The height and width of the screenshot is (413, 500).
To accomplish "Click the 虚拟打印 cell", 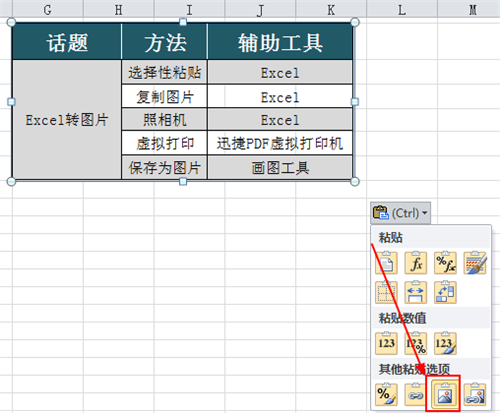I will tap(165, 143).
